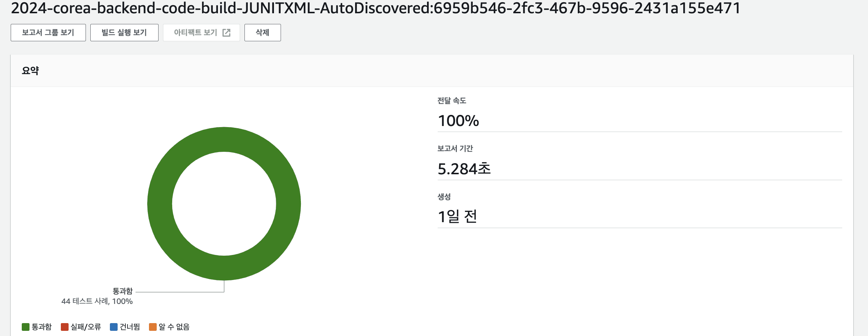Select the 알 수 없음 legend text label

(174, 327)
